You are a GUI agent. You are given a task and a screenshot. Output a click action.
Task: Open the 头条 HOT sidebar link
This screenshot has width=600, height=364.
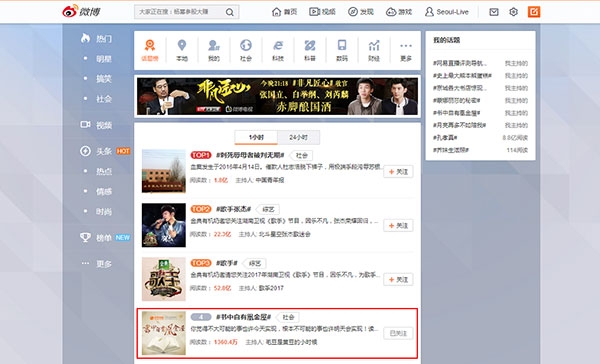[105, 151]
